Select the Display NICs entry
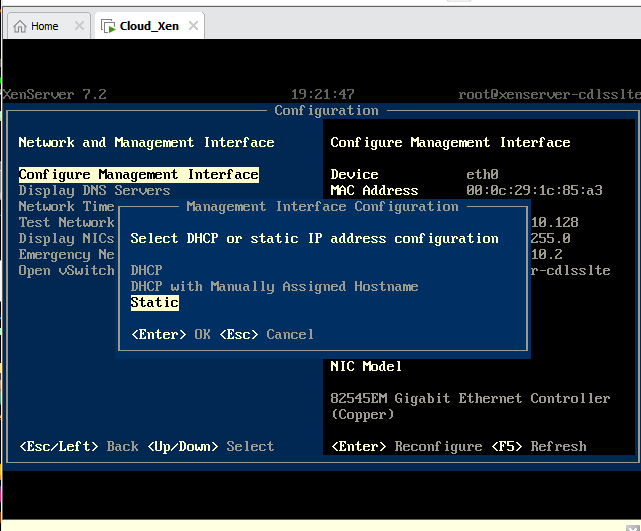This screenshot has width=641, height=531. (x=66, y=238)
